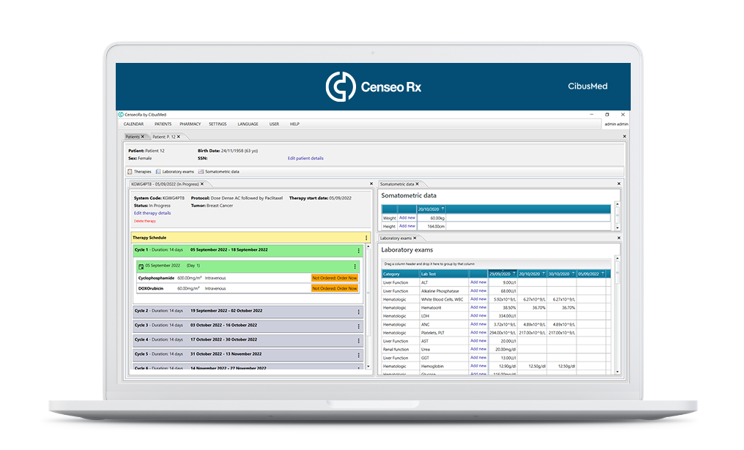This screenshot has height=450, width=744.
Task: Switch to the Patients tab
Action: point(131,136)
